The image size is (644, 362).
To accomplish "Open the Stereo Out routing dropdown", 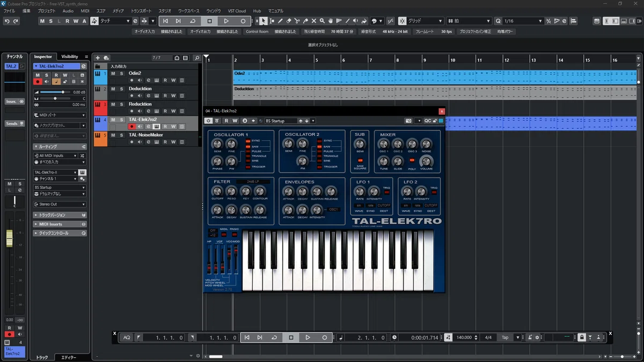I will [59, 204].
